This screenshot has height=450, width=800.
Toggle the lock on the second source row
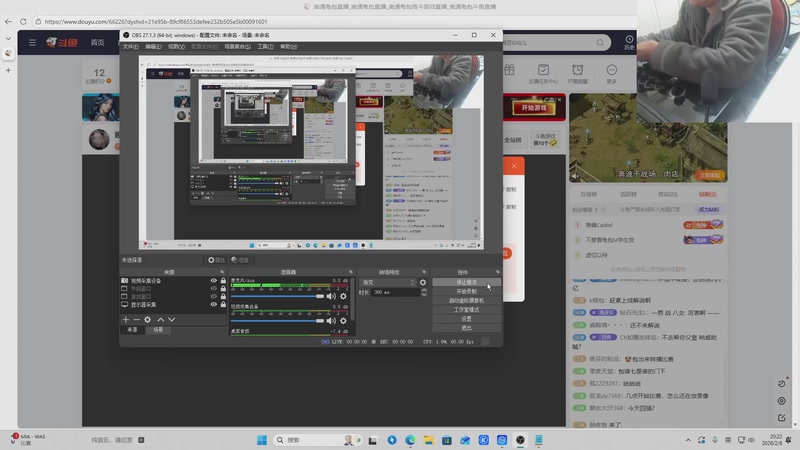[223, 288]
